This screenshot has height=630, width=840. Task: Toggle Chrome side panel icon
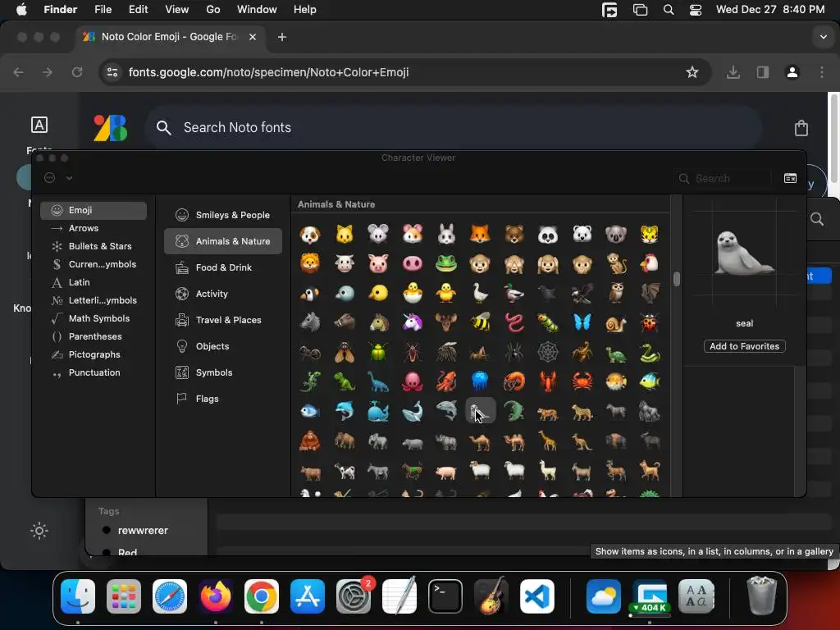click(x=762, y=72)
